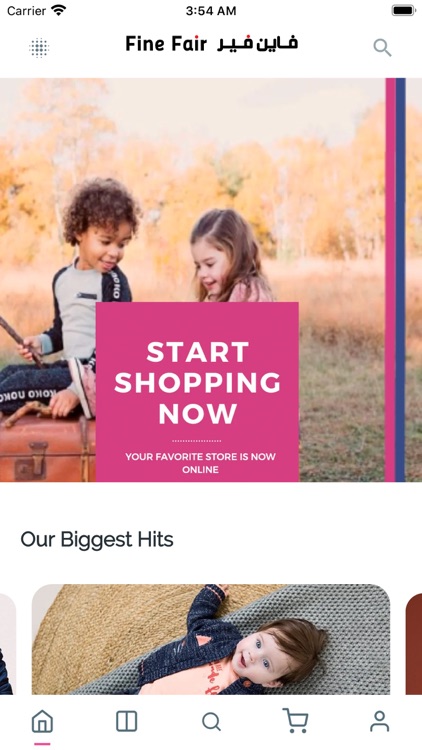Open the shopping cart icon
Image resolution: width=422 pixels, height=750 pixels.
(x=295, y=720)
